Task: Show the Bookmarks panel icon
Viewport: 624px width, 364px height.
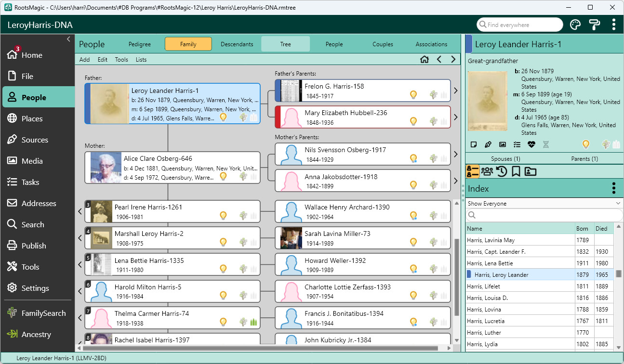Action: click(x=516, y=171)
